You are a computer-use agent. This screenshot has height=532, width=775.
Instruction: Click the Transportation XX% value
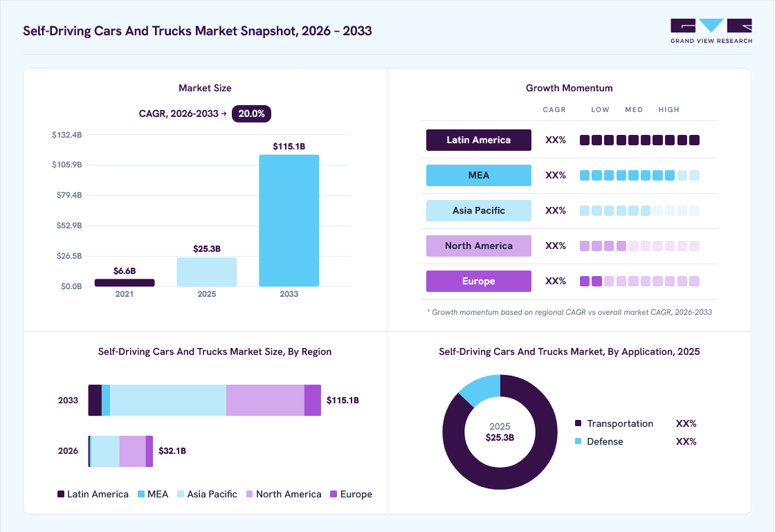686,423
